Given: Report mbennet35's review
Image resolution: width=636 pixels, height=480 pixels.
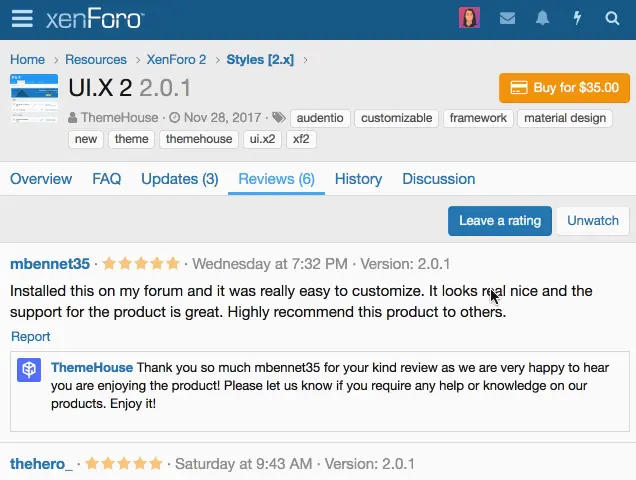Looking at the screenshot, I should coord(30,337).
